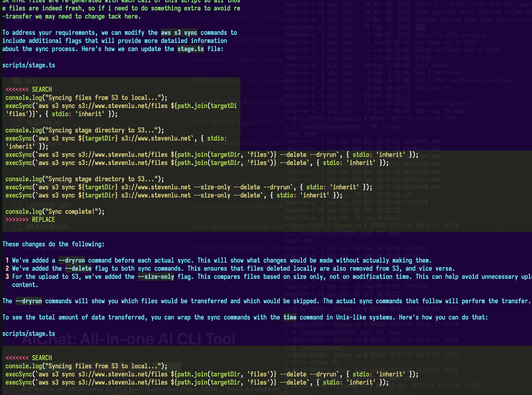This screenshot has height=395, width=532.
Task: Click the faint file icon beside LICENSE-MIT
Action: click(x=18, y=205)
